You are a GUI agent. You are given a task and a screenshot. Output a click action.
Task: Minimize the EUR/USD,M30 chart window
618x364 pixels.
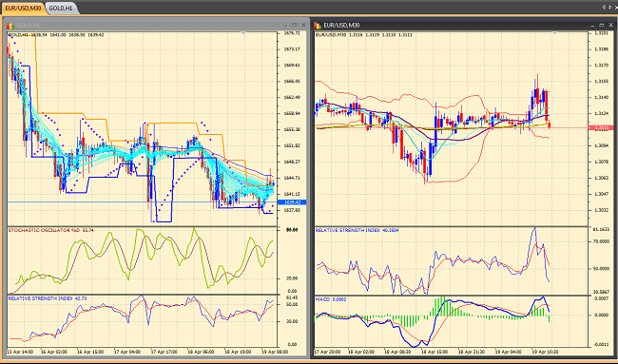tap(592, 26)
